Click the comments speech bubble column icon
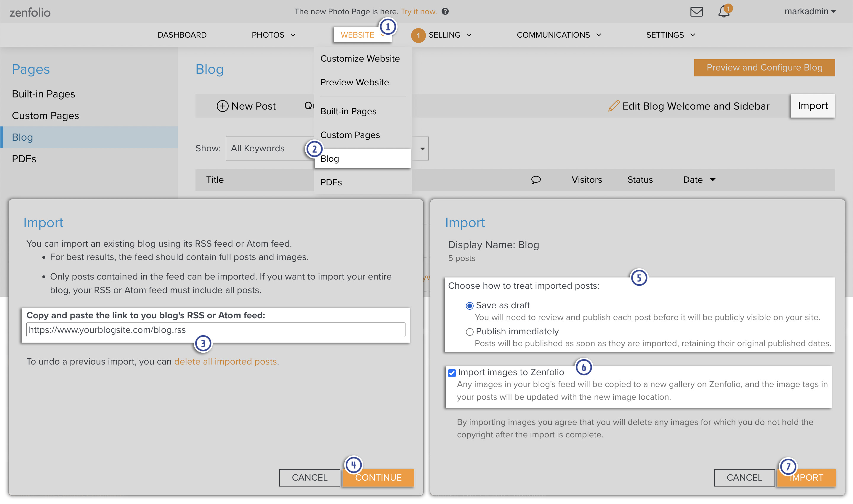The image size is (853, 504). pyautogui.click(x=536, y=180)
